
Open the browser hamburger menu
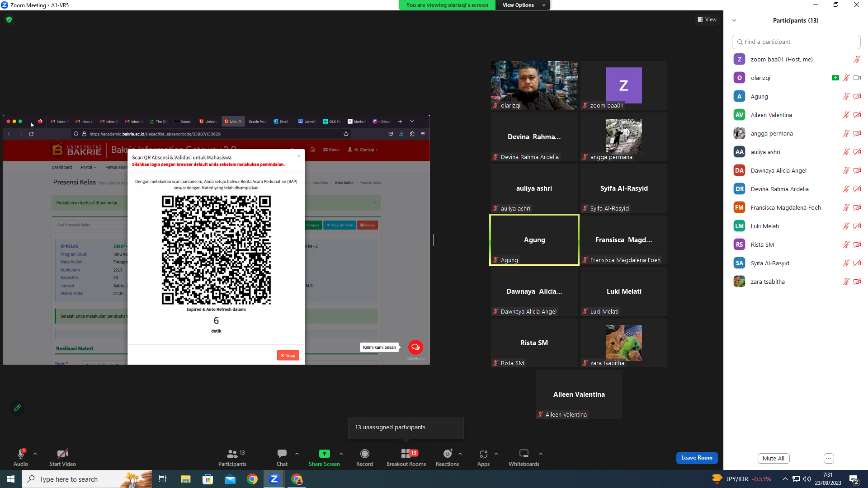point(423,134)
